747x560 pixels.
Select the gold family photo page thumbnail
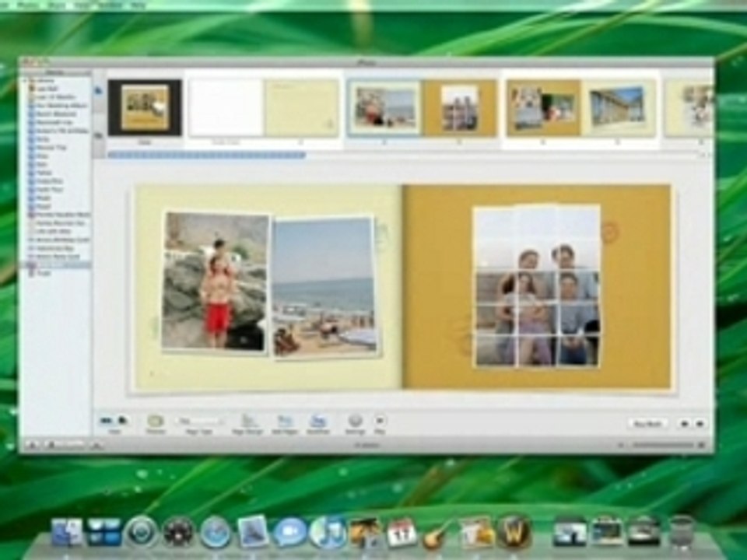pyautogui.click(x=460, y=107)
